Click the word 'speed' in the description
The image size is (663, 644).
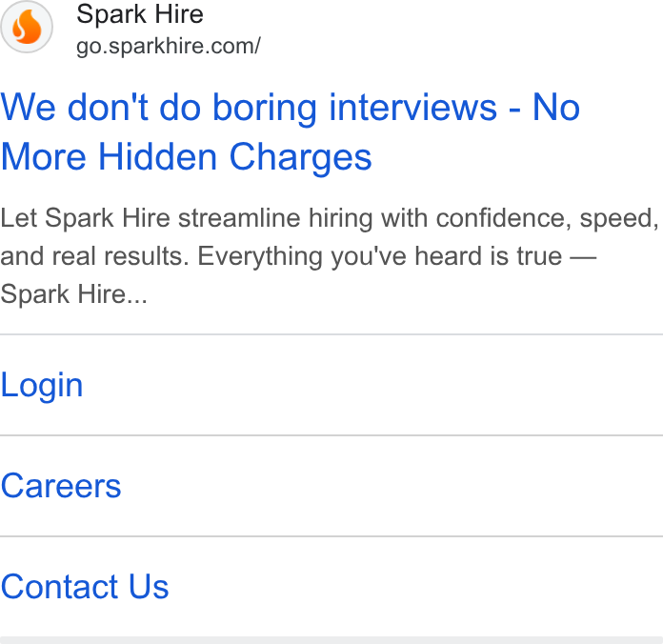pos(618,218)
